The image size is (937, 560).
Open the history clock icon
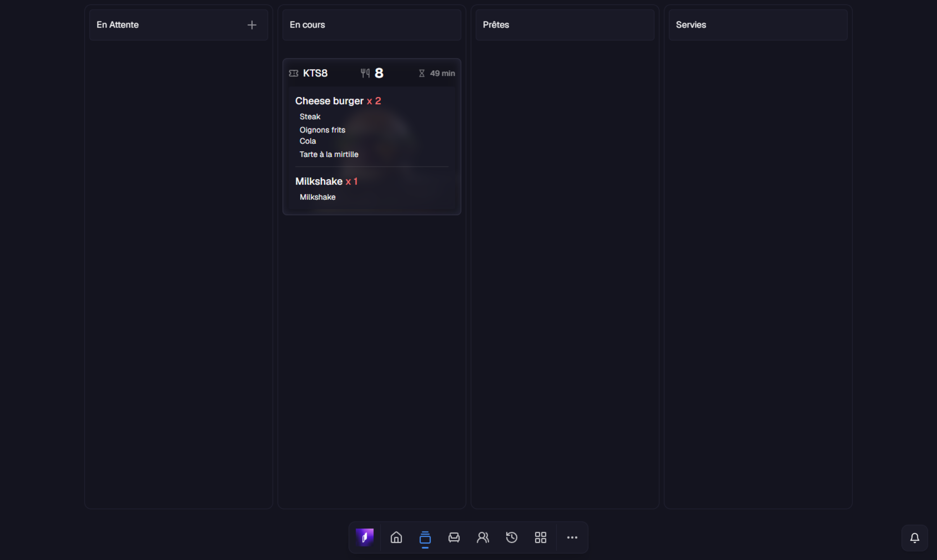[x=512, y=537]
